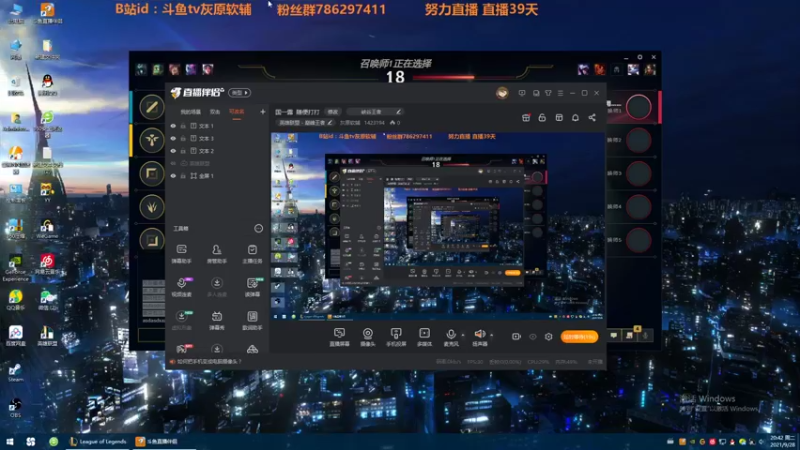The width and height of the screenshot is (800, 450).
Task: Start recording with the video camera icon
Action: 516,337
